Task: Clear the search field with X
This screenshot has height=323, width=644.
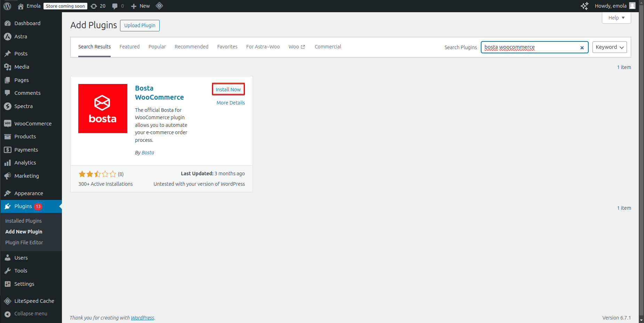Action: (582, 48)
